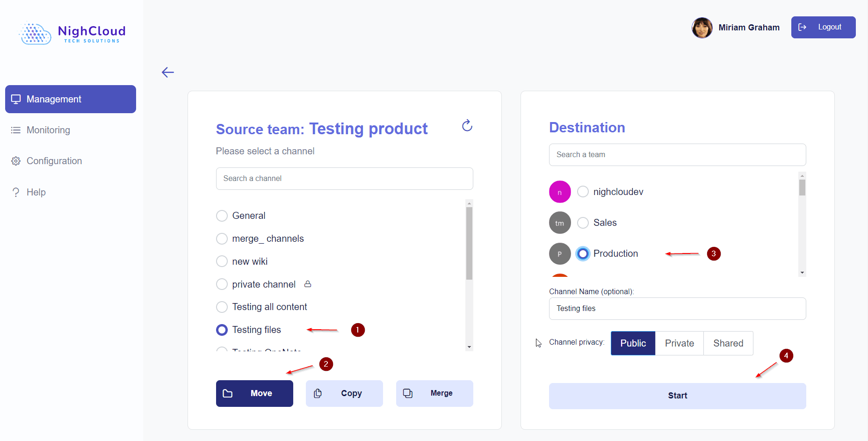The width and height of the screenshot is (868, 441).
Task: Go to the Configuration menu
Action: click(54, 161)
